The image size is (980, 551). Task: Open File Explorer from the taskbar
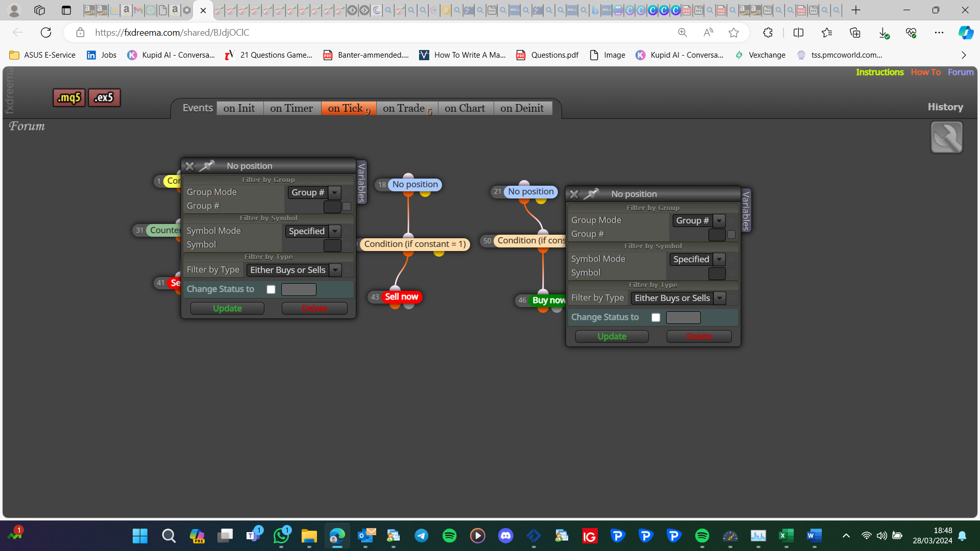coord(309,536)
